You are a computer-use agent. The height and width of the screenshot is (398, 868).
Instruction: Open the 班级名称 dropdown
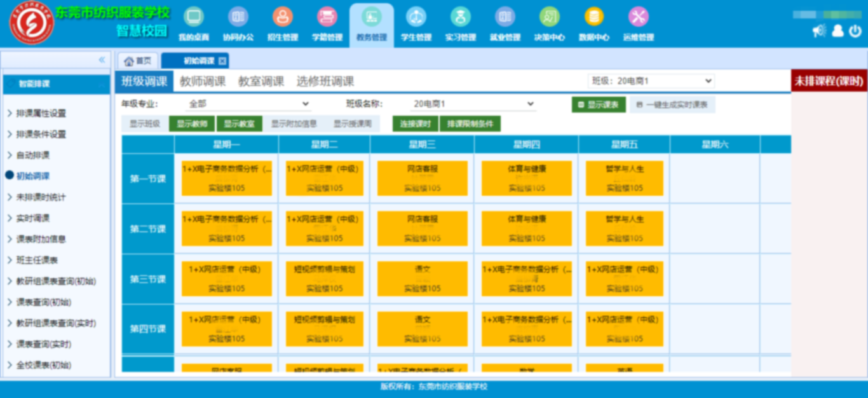[473, 104]
